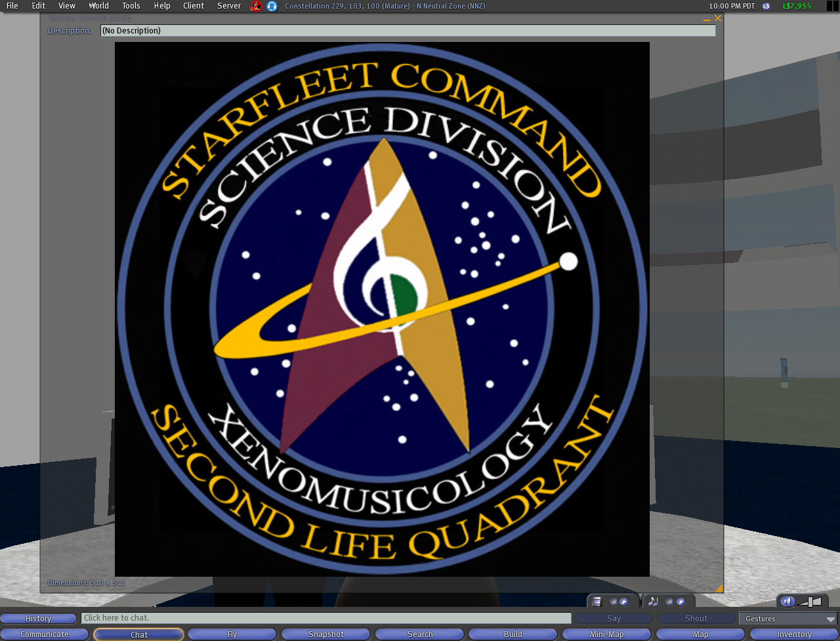Open the World menu
The width and height of the screenshot is (840, 641).
click(99, 6)
